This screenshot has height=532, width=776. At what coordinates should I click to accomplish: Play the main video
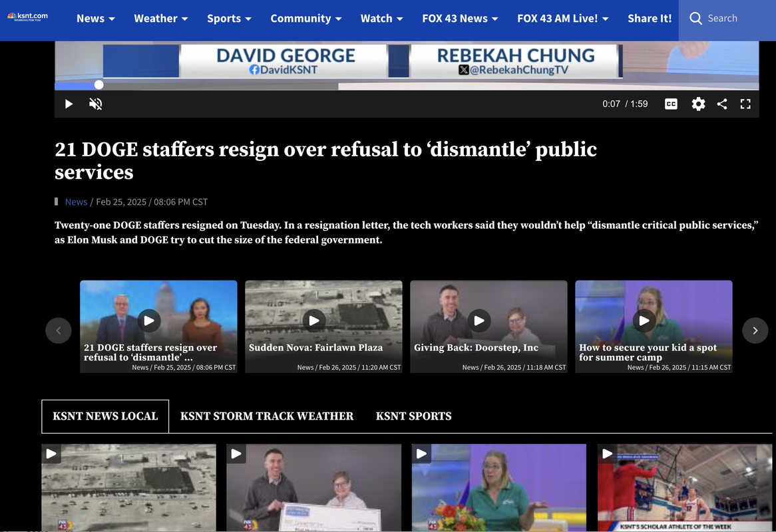pyautogui.click(x=69, y=104)
